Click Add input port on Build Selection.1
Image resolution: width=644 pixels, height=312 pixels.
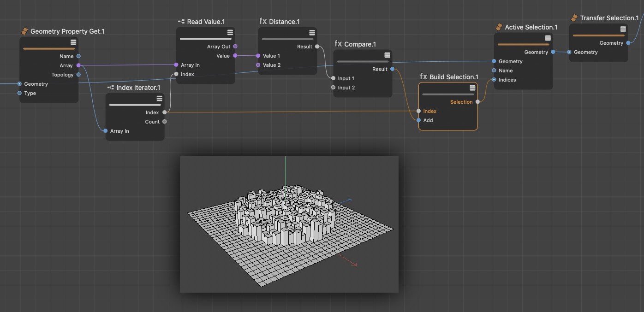click(x=418, y=120)
